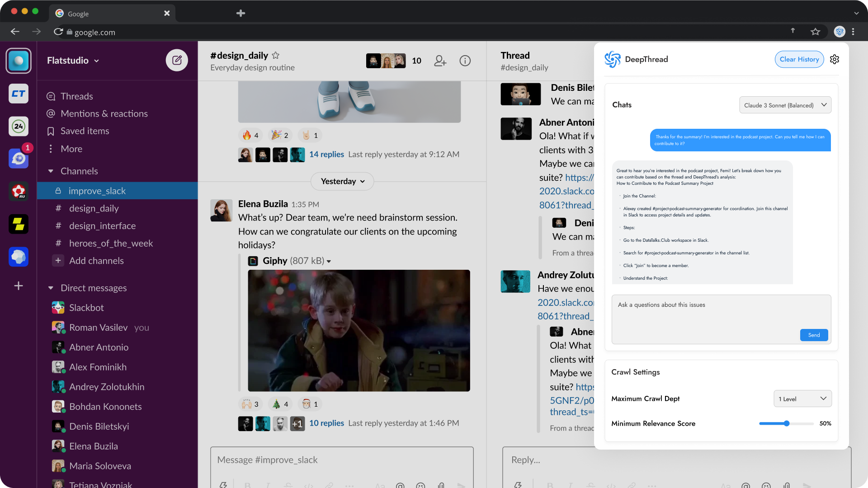Open the Maximum Crawl Dept level dropdown
Viewport: 868px width, 488px height.
pos(802,399)
